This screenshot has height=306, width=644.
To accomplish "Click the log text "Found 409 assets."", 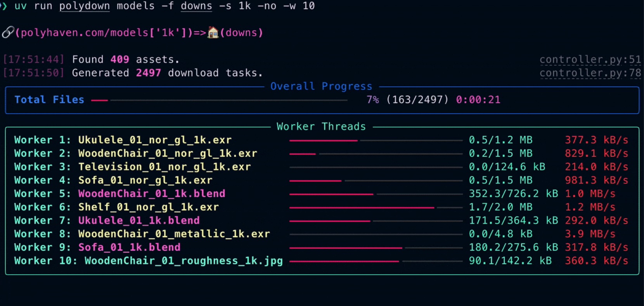I will [126, 60].
